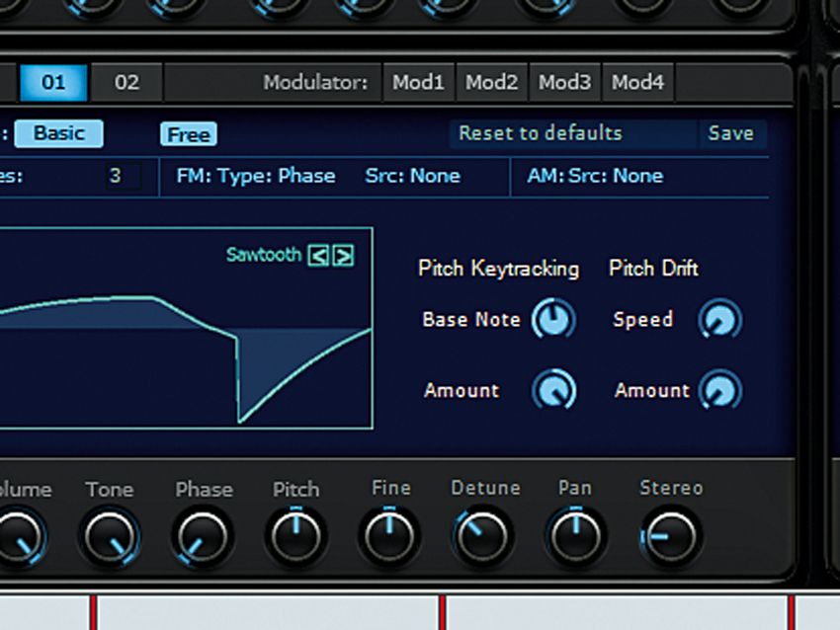Toggle the Free phase mode
Image resolution: width=840 pixels, height=630 pixels.
[x=188, y=133]
